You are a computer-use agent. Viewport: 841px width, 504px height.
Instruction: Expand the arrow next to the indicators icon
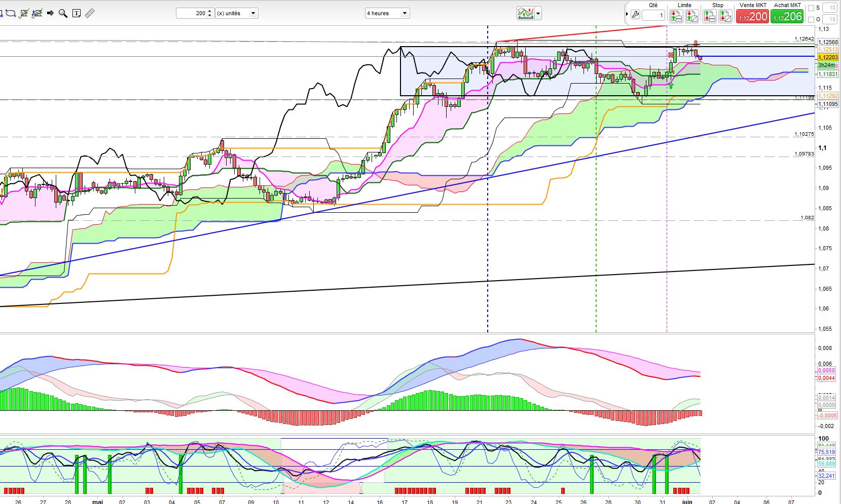(538, 14)
